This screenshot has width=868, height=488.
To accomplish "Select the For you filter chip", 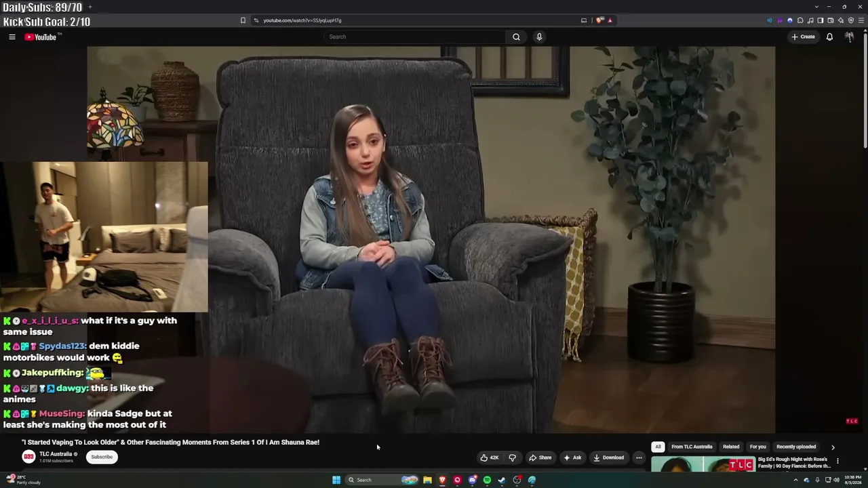I will point(757,447).
